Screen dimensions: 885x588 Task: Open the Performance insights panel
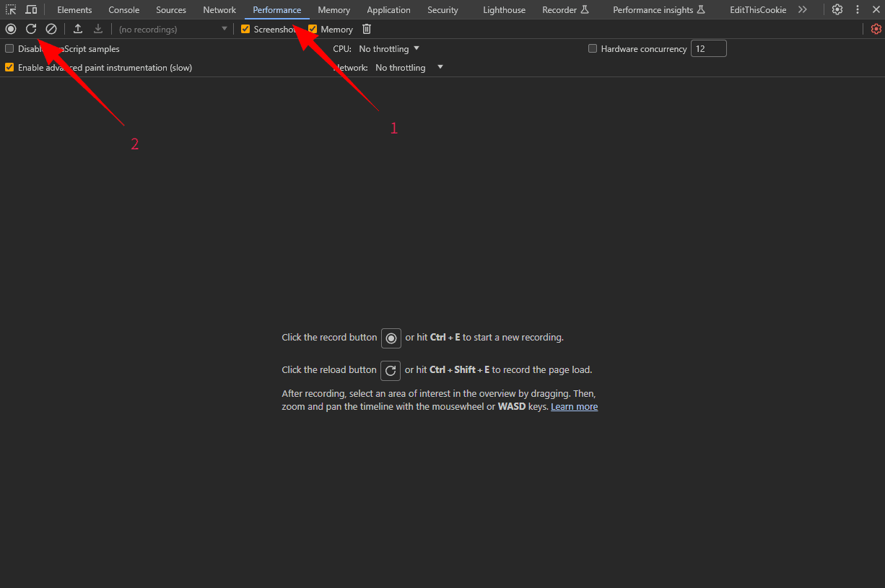click(x=654, y=9)
